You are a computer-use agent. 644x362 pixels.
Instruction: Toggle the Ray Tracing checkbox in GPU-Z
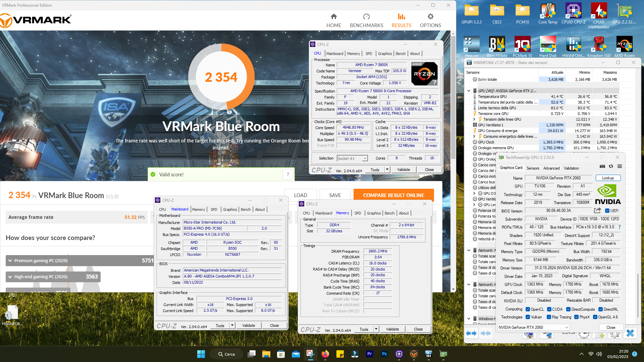pyautogui.click(x=549, y=317)
